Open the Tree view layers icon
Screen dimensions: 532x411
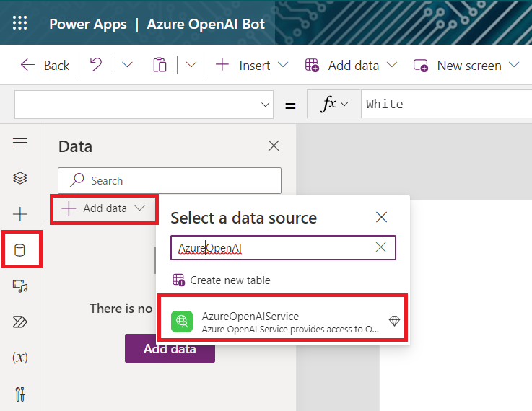coord(20,178)
